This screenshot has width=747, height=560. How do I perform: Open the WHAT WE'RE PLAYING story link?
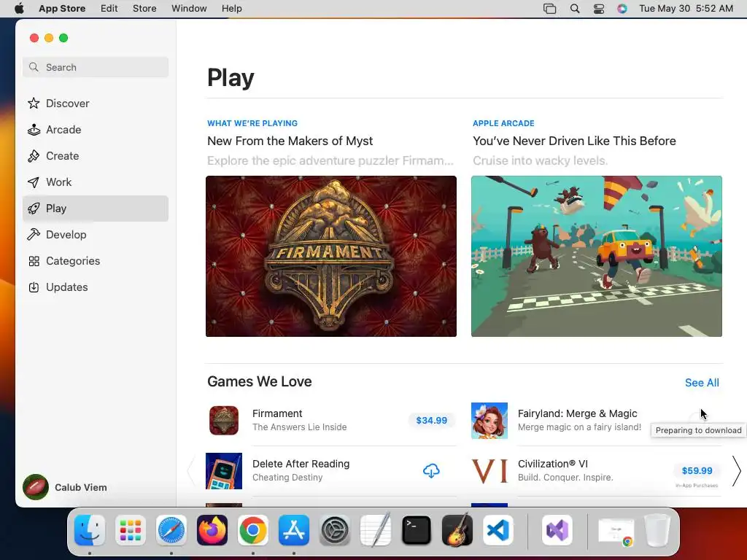tap(252, 123)
